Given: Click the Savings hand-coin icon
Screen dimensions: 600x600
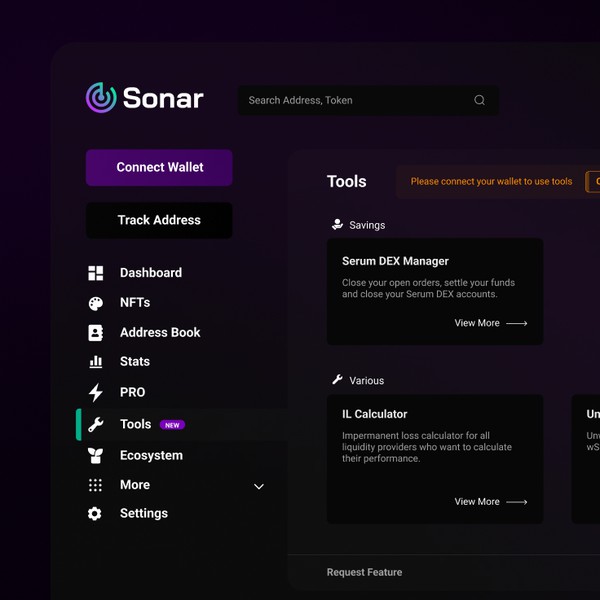Looking at the screenshot, I should (338, 225).
